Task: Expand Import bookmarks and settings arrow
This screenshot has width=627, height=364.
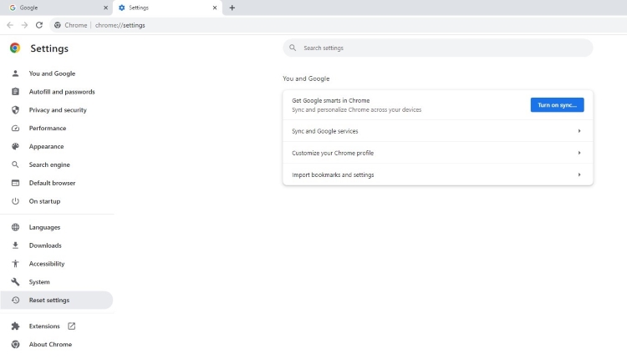Action: tap(579, 174)
